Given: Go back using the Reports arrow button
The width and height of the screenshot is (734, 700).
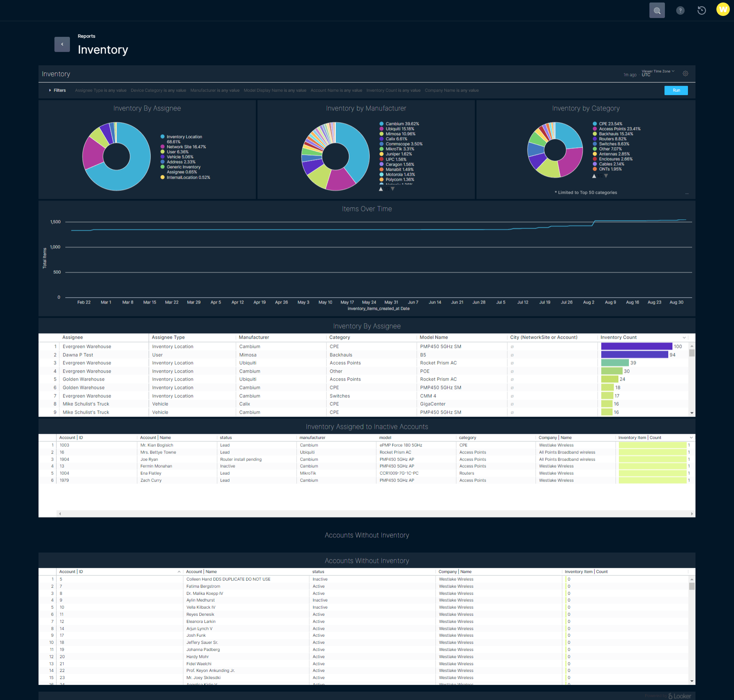Looking at the screenshot, I should pos(62,44).
